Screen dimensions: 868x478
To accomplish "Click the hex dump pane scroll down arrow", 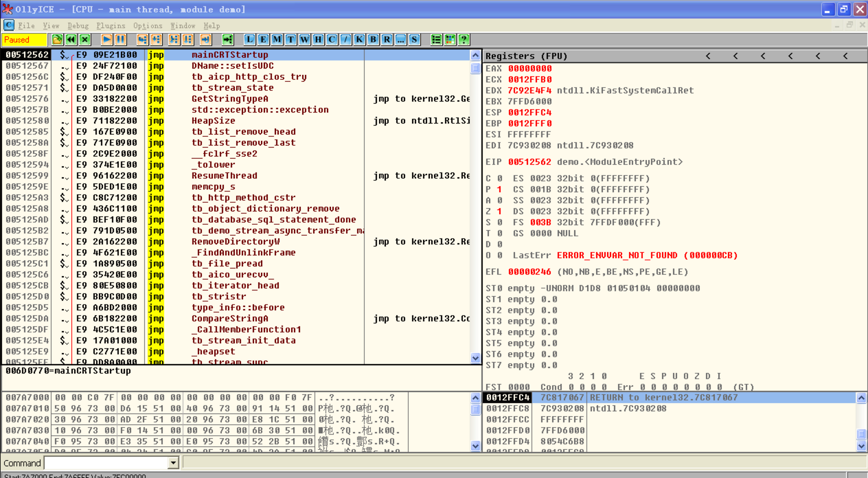I will coord(476,446).
